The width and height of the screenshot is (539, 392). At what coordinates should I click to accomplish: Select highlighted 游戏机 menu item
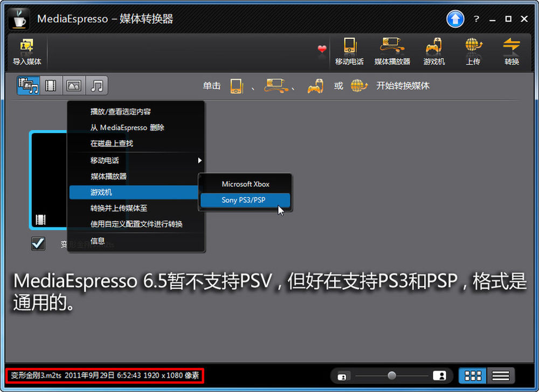coord(134,192)
